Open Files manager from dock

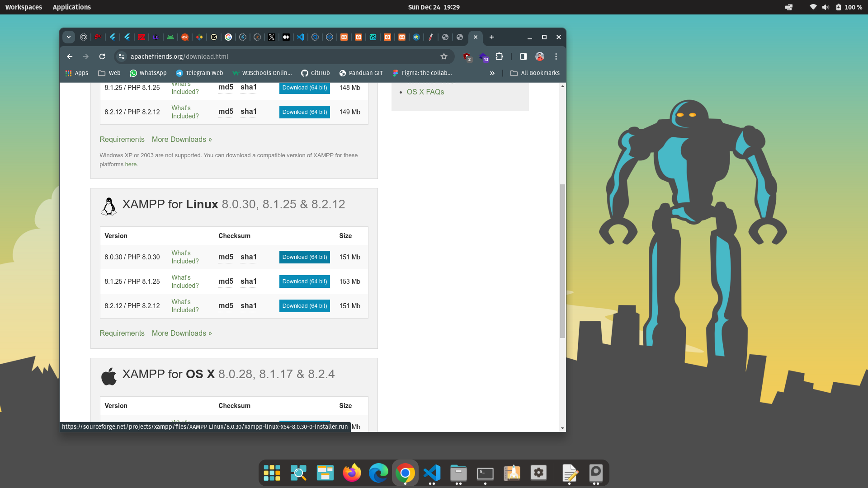click(x=458, y=473)
